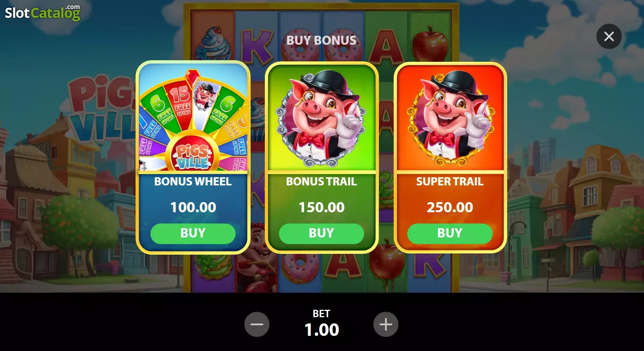Screen dimensions: 644x351
Task: Buy the Bonus Wheel feature
Action: coord(193,233)
